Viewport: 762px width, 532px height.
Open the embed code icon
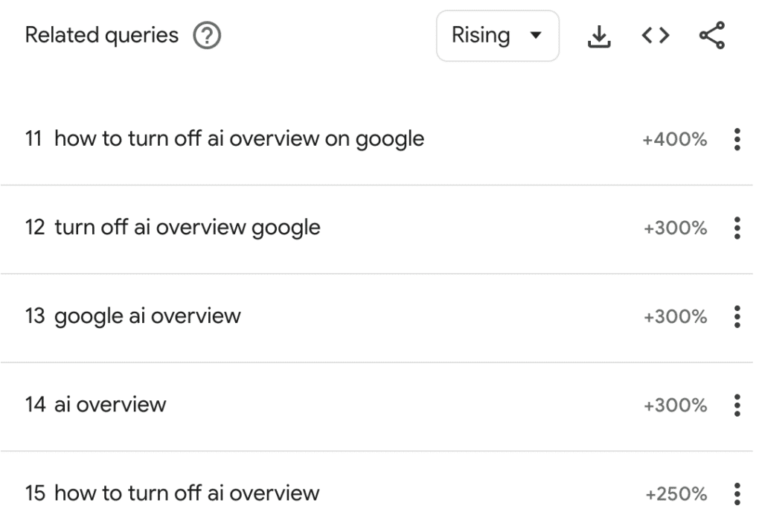coord(656,36)
